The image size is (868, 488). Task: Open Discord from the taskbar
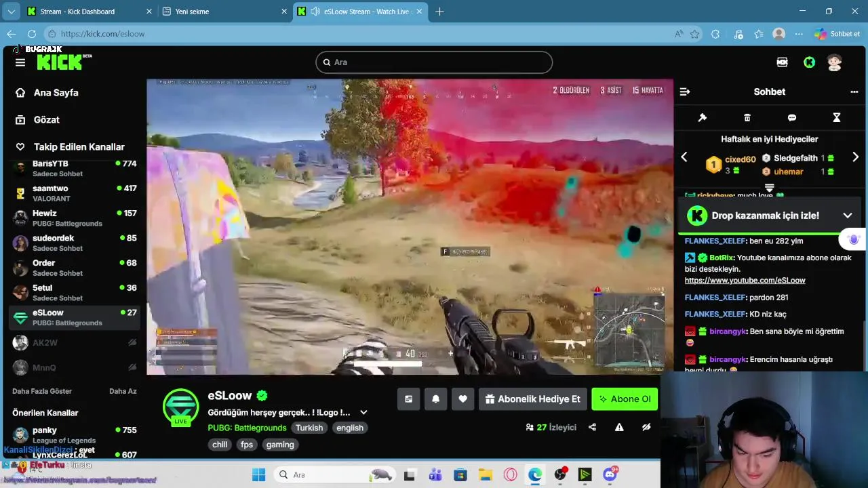coord(610,474)
